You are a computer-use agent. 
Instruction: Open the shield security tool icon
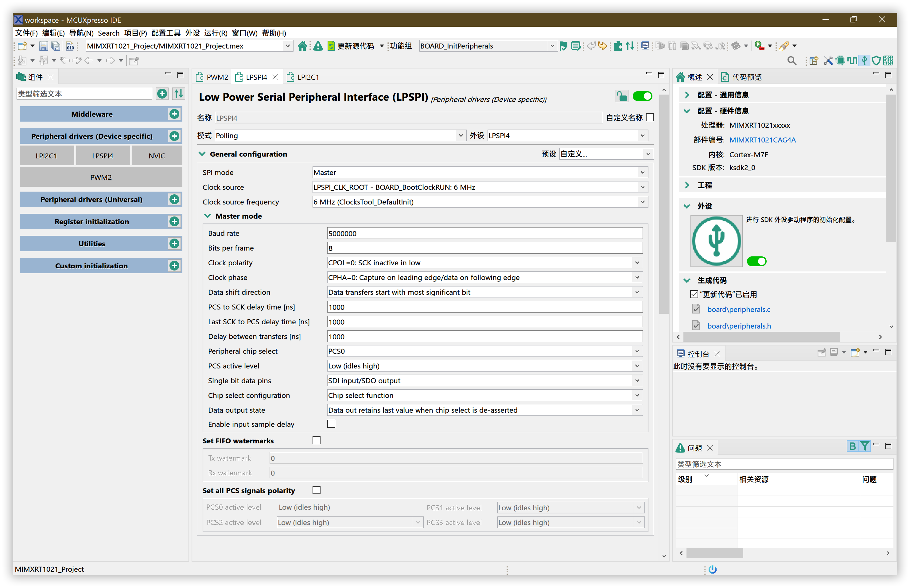coord(876,60)
